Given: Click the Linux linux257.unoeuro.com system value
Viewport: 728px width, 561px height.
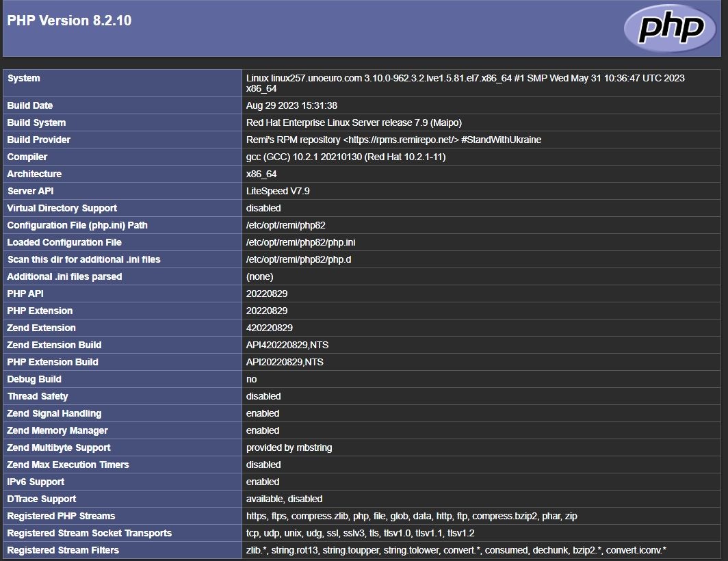Looking at the screenshot, I should 465,83.
